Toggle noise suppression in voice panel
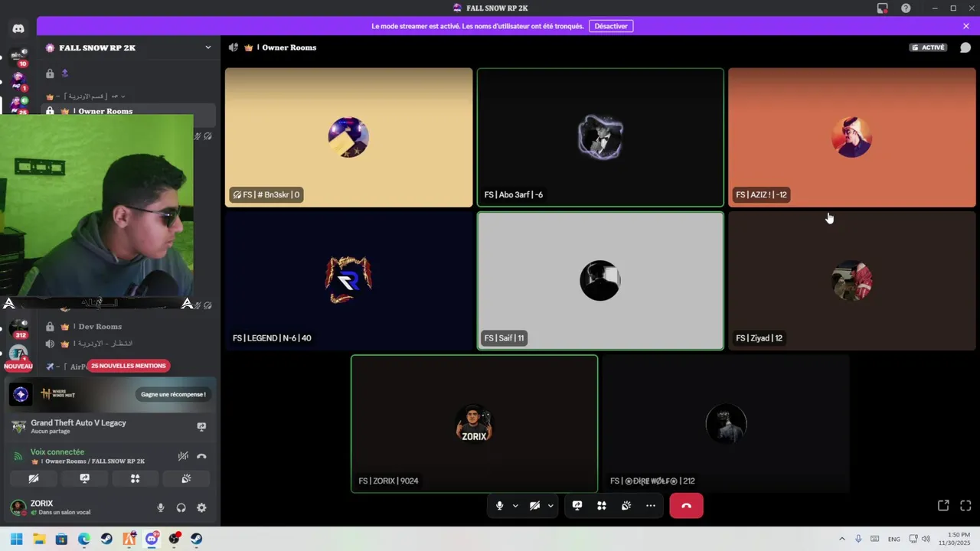The image size is (980, 551). tap(183, 456)
